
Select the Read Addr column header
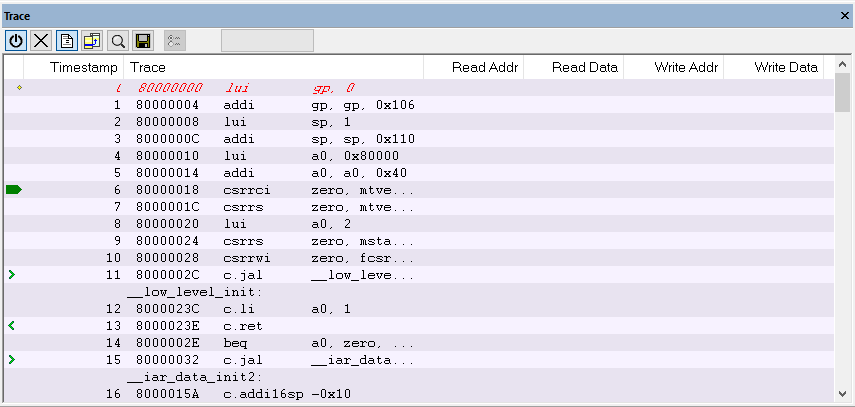tap(484, 68)
